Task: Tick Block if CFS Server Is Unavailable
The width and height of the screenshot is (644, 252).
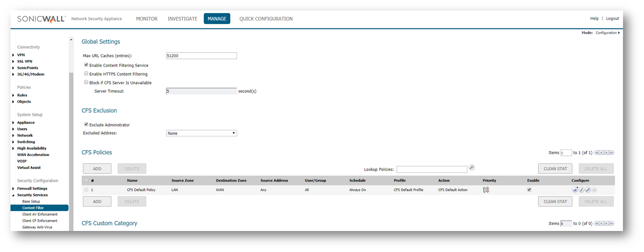Action: click(x=86, y=82)
